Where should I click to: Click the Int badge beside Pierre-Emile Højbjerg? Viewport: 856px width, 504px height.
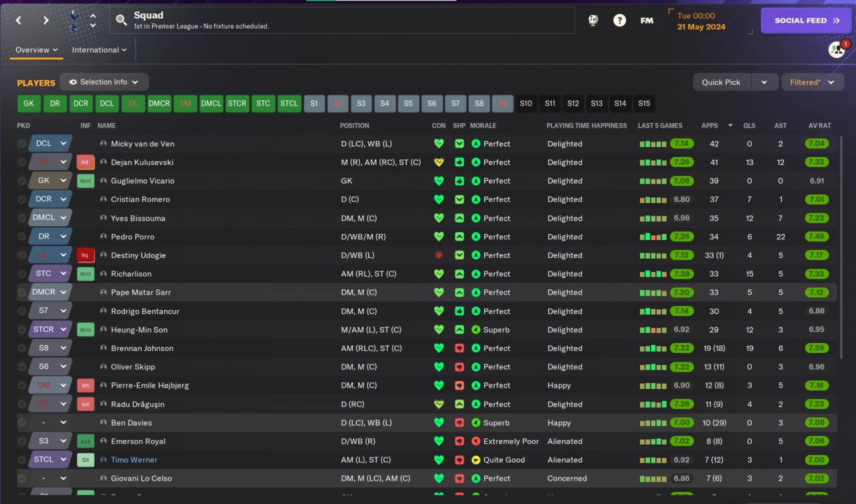[x=86, y=386]
